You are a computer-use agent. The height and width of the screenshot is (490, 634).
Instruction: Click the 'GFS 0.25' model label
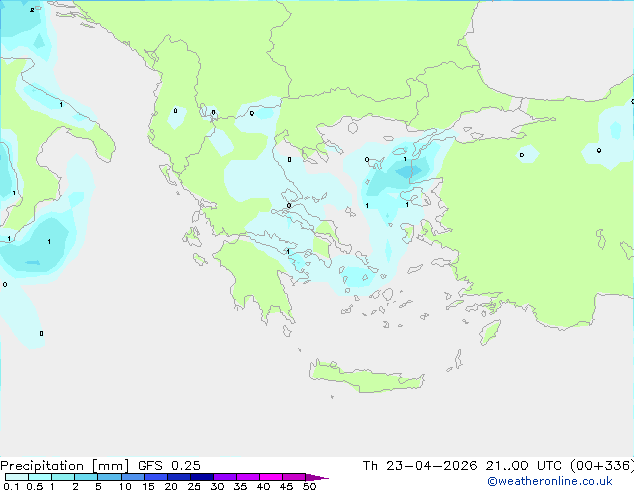(169, 466)
